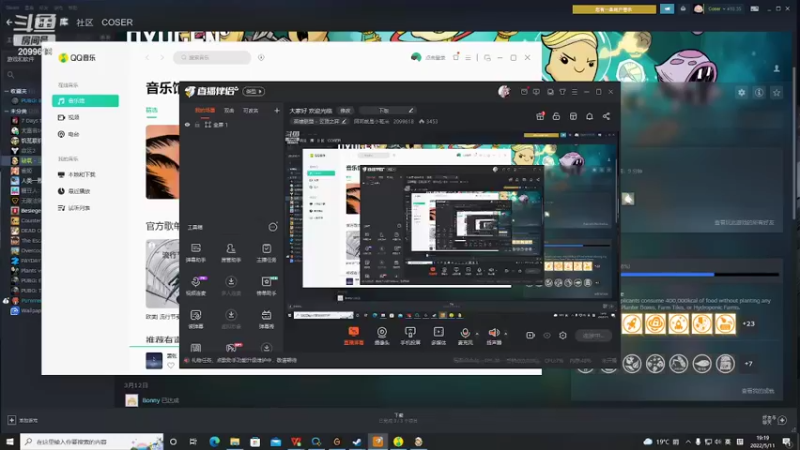Click the unlock padlock icon in streaming header
The height and width of the screenshot is (450, 800).
coord(556,116)
